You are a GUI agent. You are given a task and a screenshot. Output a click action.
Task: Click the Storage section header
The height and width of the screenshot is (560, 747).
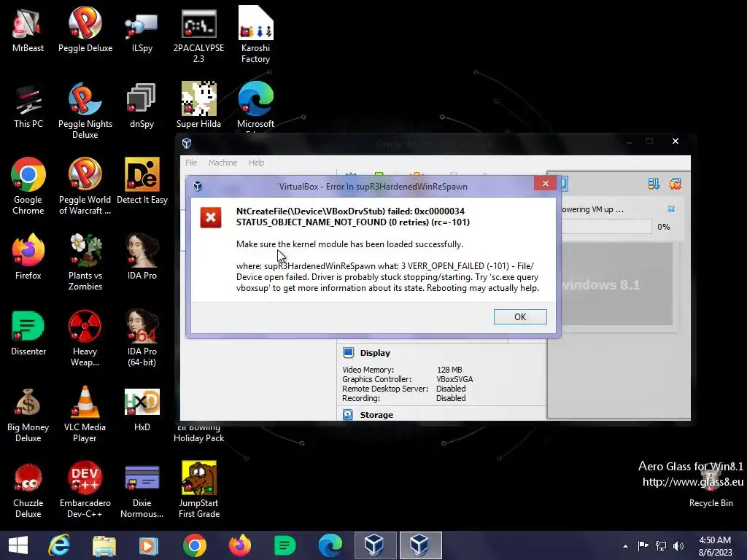376,415
